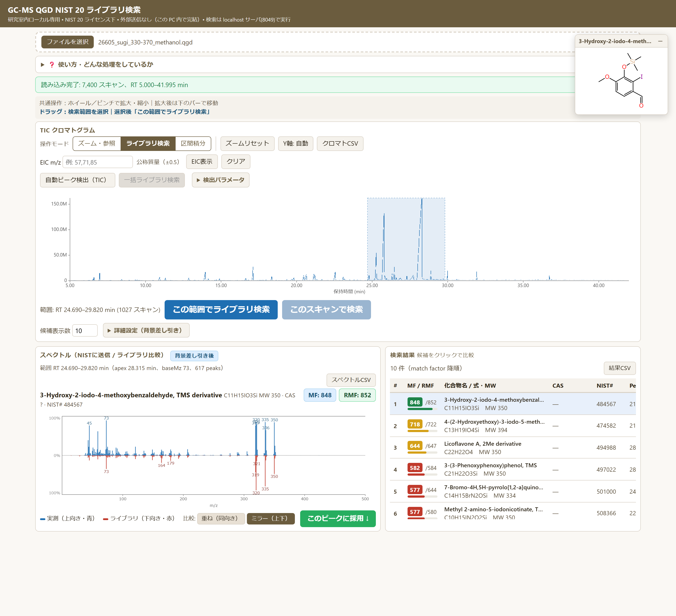The height and width of the screenshot is (616, 676).
Task: Click ズームリセット button
Action: [x=247, y=143]
